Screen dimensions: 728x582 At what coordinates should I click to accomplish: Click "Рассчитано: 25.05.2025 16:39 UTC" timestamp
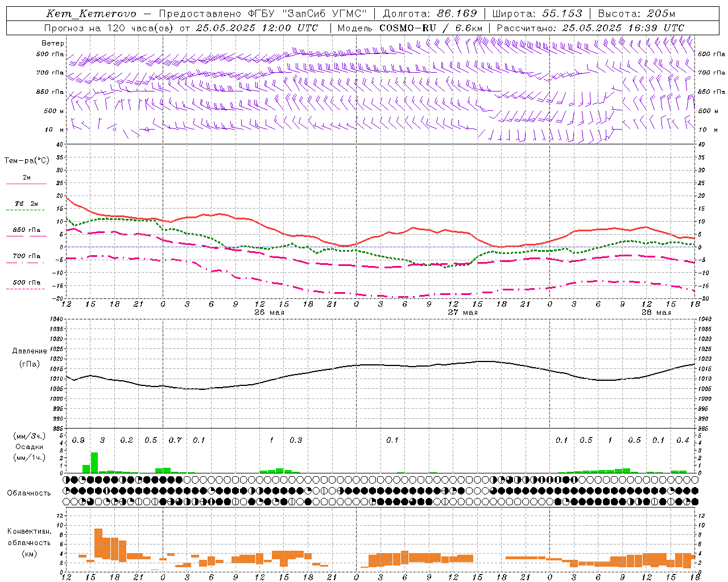(x=590, y=28)
